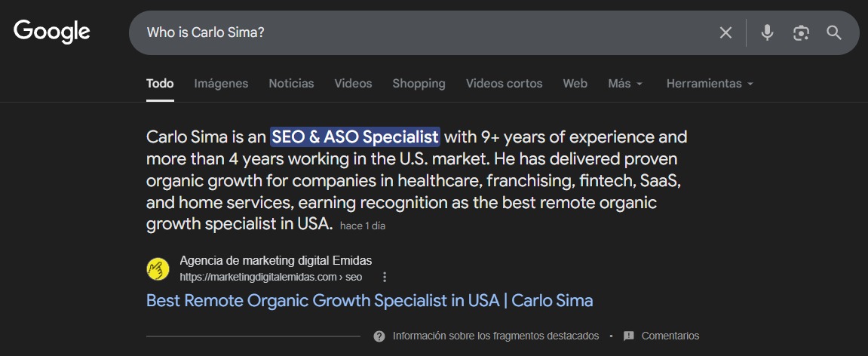Click the magnifying glass search icon
The image size is (868, 356).
point(833,32)
